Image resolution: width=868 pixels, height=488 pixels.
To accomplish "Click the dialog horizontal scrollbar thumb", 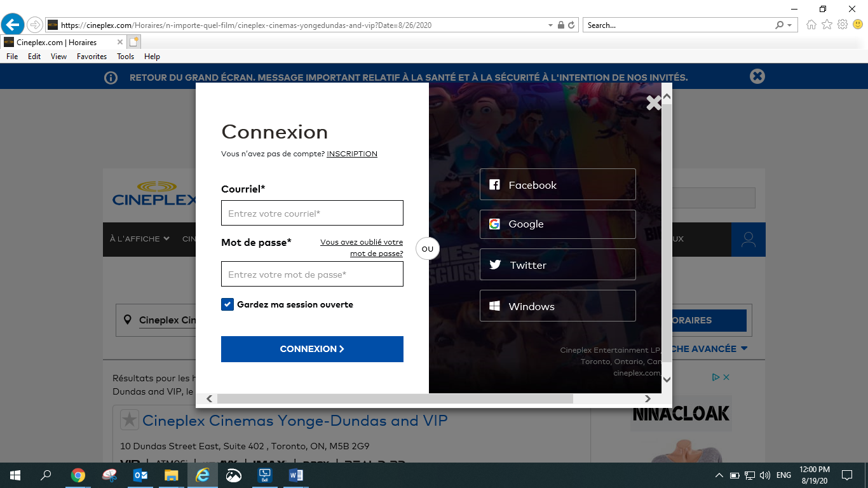I will coord(395,398).
